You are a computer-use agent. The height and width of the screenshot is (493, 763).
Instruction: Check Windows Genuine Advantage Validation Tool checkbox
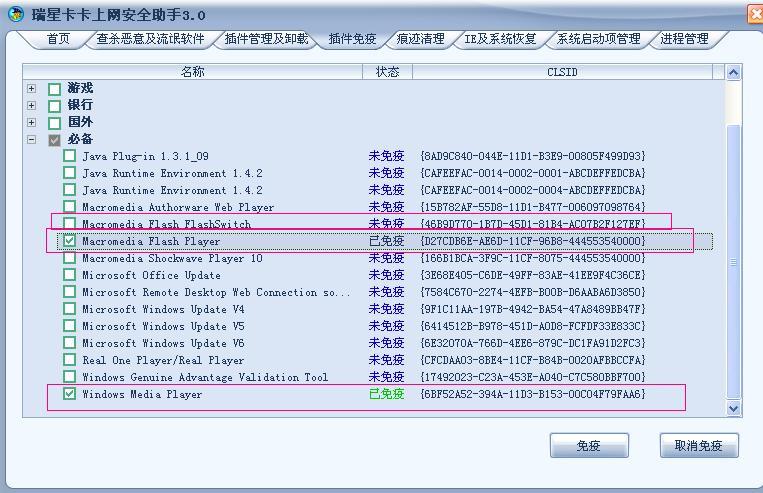(x=70, y=377)
